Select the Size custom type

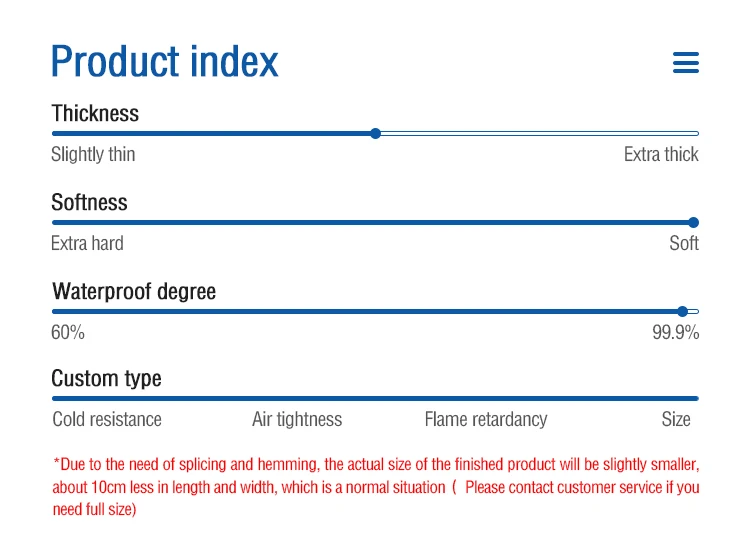pyautogui.click(x=676, y=419)
